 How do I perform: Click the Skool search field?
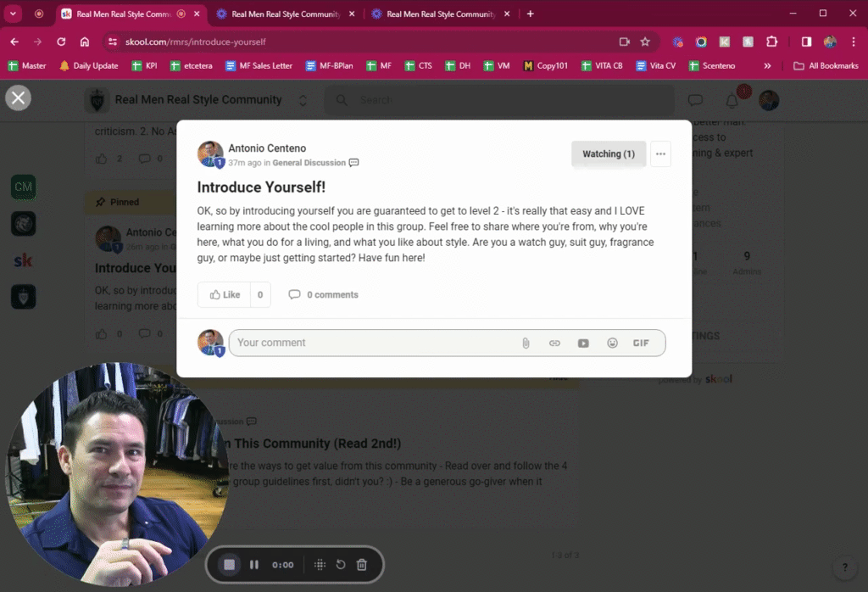click(x=498, y=100)
